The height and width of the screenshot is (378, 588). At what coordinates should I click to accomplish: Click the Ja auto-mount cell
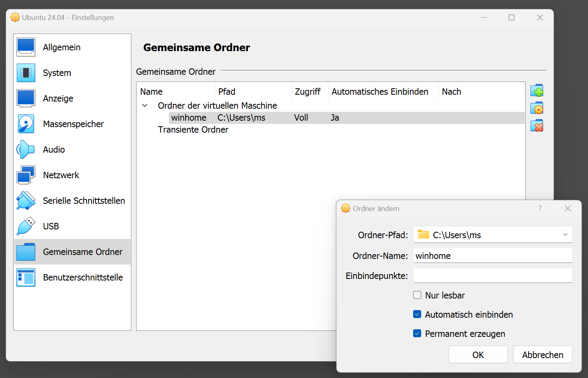335,117
